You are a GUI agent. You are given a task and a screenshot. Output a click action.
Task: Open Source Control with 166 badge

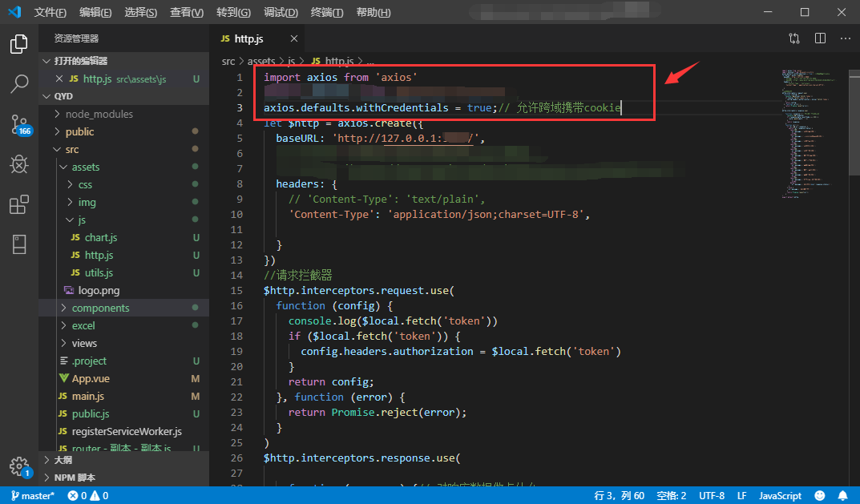21,125
